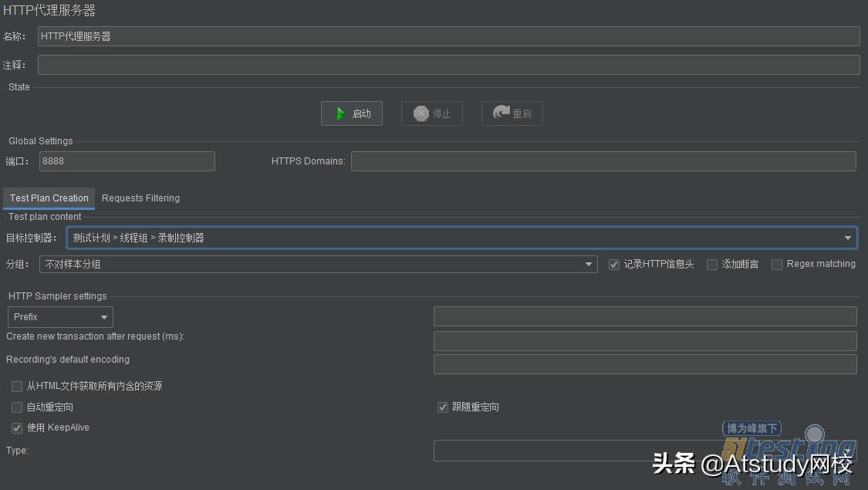The height and width of the screenshot is (490, 868).
Task: Switch to the Requests Filtering tab
Action: 140,198
